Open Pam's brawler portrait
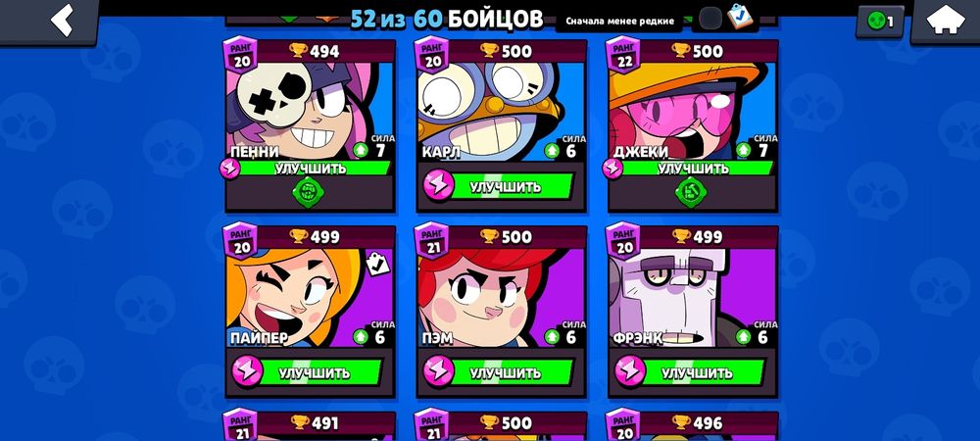 tap(501, 297)
